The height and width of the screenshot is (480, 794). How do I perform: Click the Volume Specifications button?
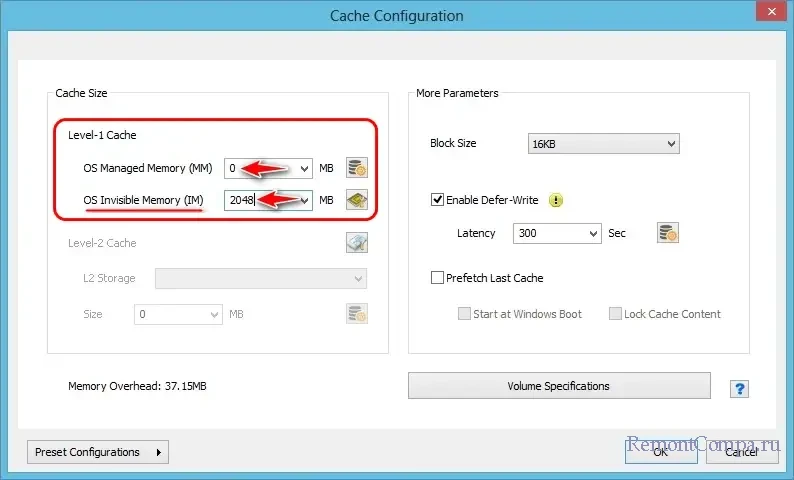click(558, 386)
